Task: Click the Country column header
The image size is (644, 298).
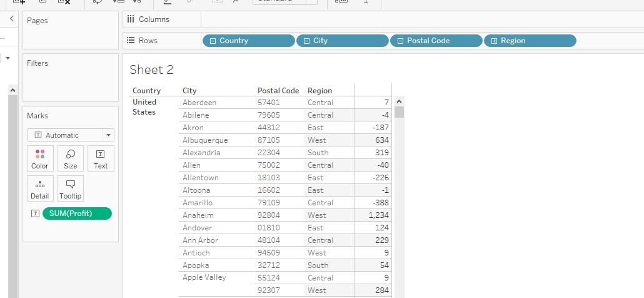Action: click(147, 91)
